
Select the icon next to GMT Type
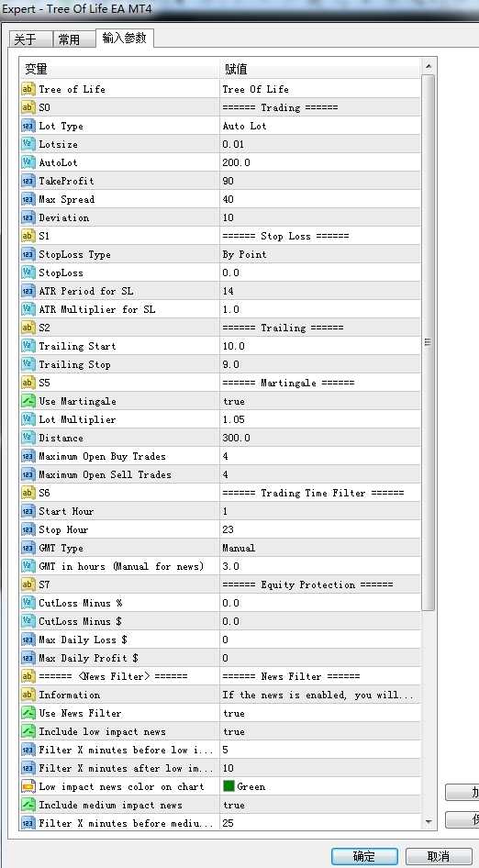[28, 548]
